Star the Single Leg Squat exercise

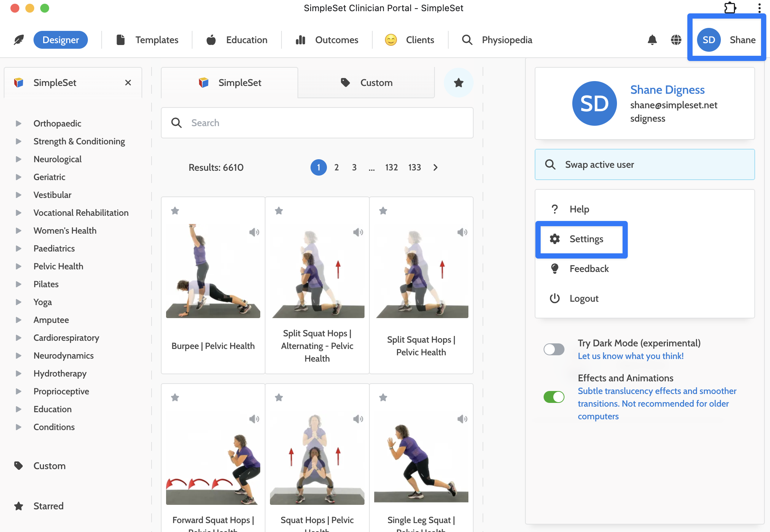click(383, 397)
